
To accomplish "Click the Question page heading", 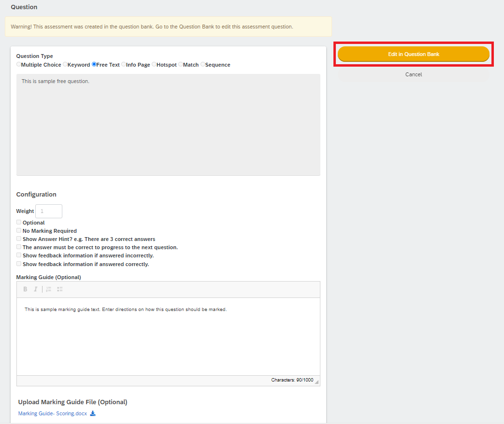I will click(x=24, y=7).
